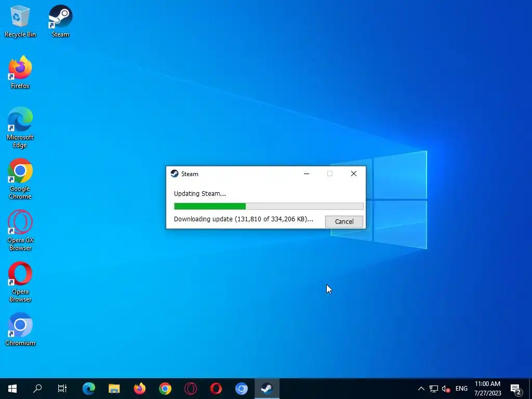Screen dimensions: 532x399
Task: Show hidden system tray icons
Action: [x=421, y=389]
